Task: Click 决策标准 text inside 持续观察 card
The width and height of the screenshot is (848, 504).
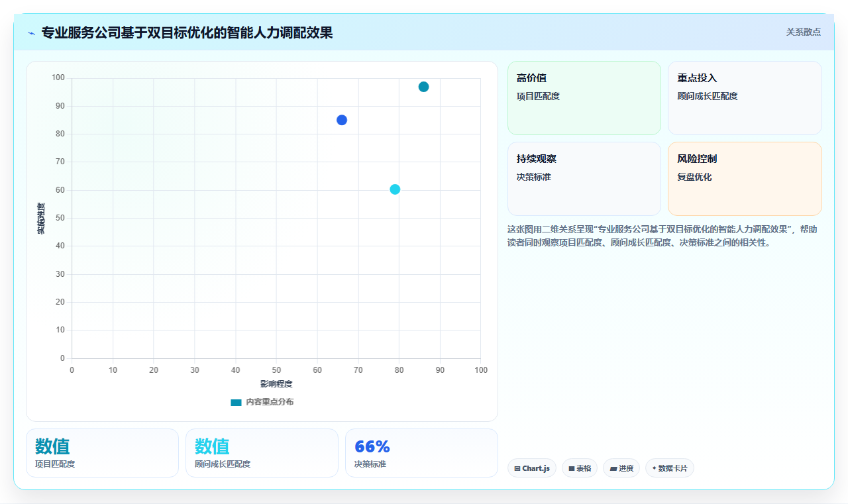Action: (534, 177)
